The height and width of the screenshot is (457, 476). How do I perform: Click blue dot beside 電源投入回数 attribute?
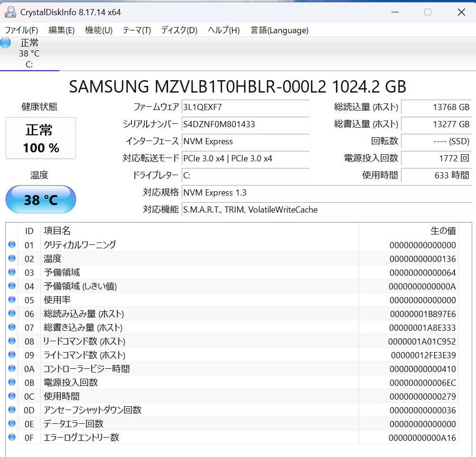point(12,382)
